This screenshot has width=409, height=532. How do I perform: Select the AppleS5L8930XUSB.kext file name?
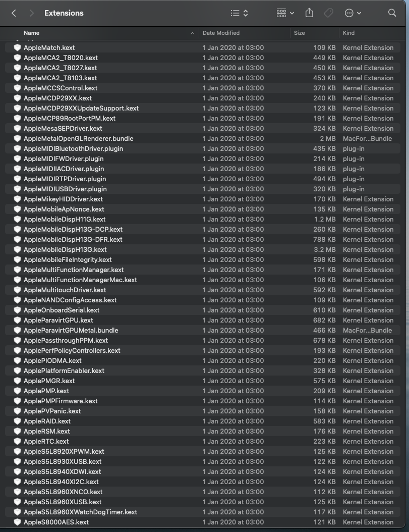point(63,461)
